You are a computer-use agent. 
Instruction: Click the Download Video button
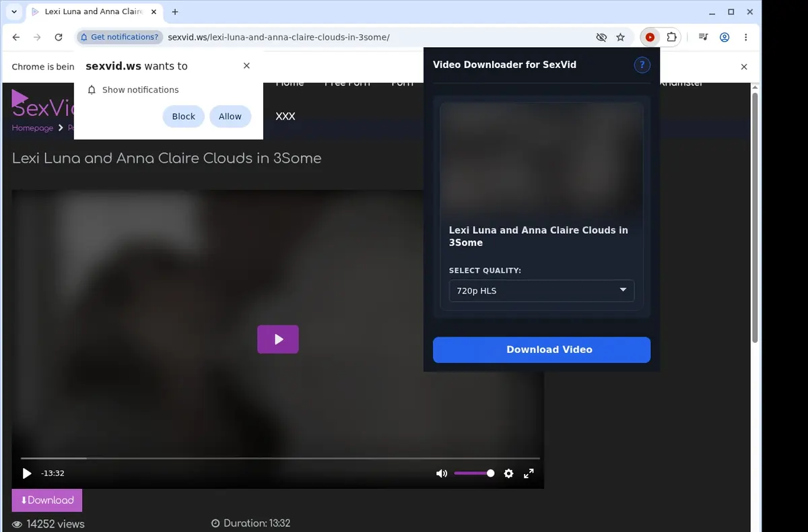pyautogui.click(x=541, y=350)
